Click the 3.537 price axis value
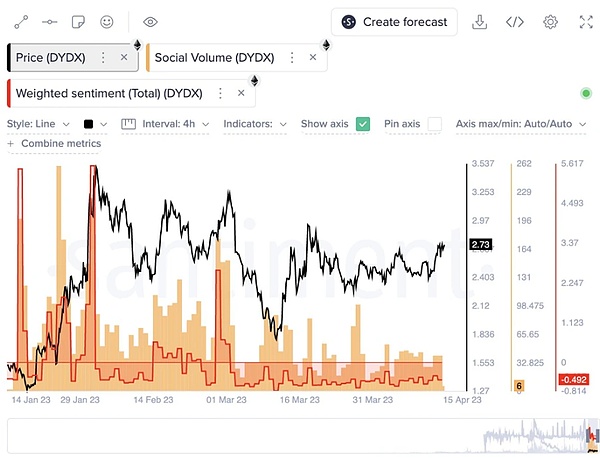 tap(483, 164)
